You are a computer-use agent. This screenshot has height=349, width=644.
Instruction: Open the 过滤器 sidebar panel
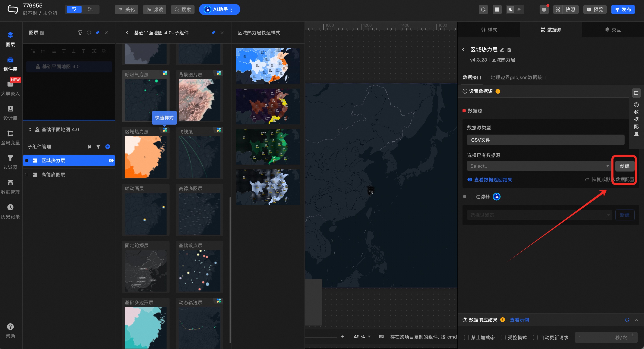pos(10,162)
